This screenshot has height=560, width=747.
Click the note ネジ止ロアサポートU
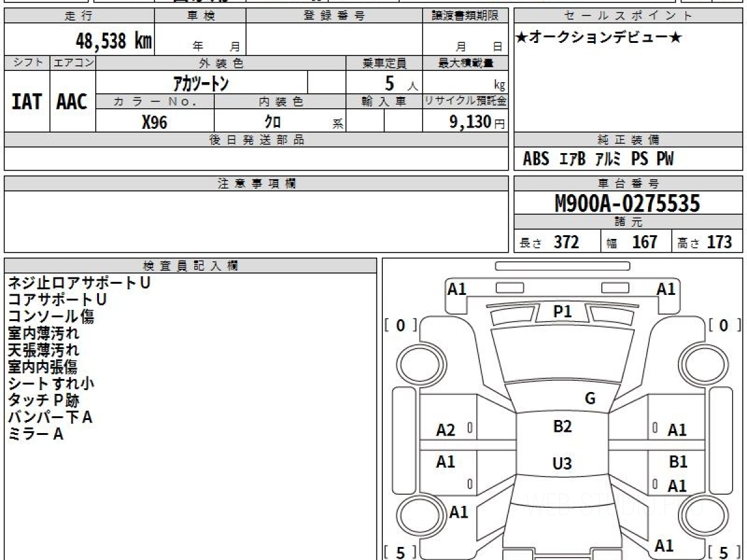[x=79, y=282]
